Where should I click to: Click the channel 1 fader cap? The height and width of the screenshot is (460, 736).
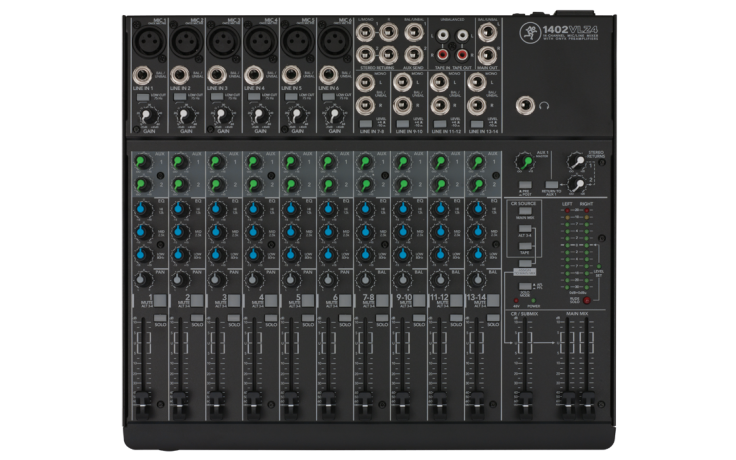pos(142,404)
